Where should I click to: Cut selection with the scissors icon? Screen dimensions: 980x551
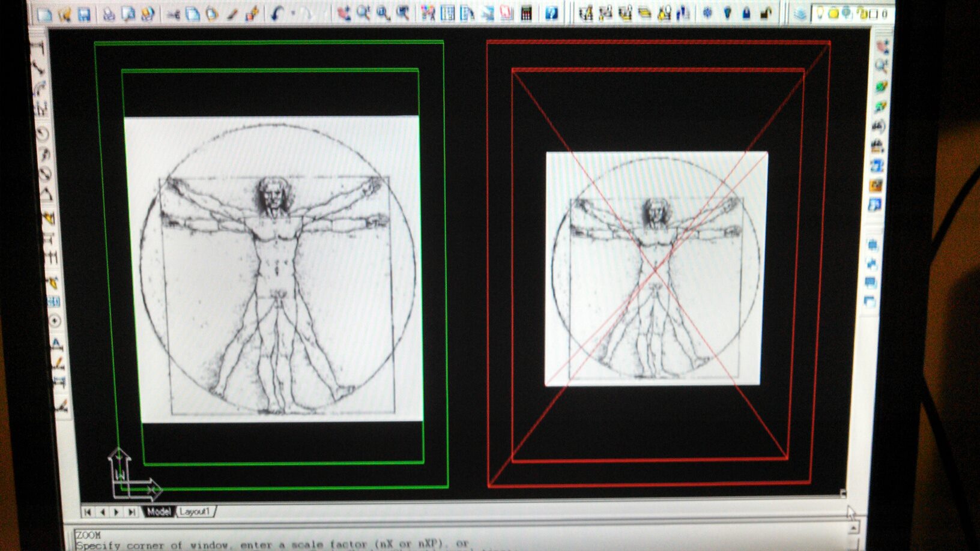tap(174, 14)
